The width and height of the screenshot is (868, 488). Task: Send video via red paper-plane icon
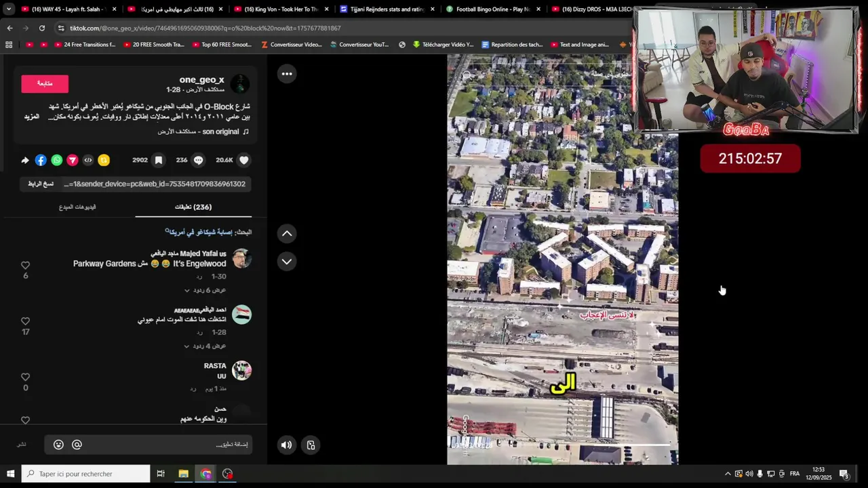73,160
